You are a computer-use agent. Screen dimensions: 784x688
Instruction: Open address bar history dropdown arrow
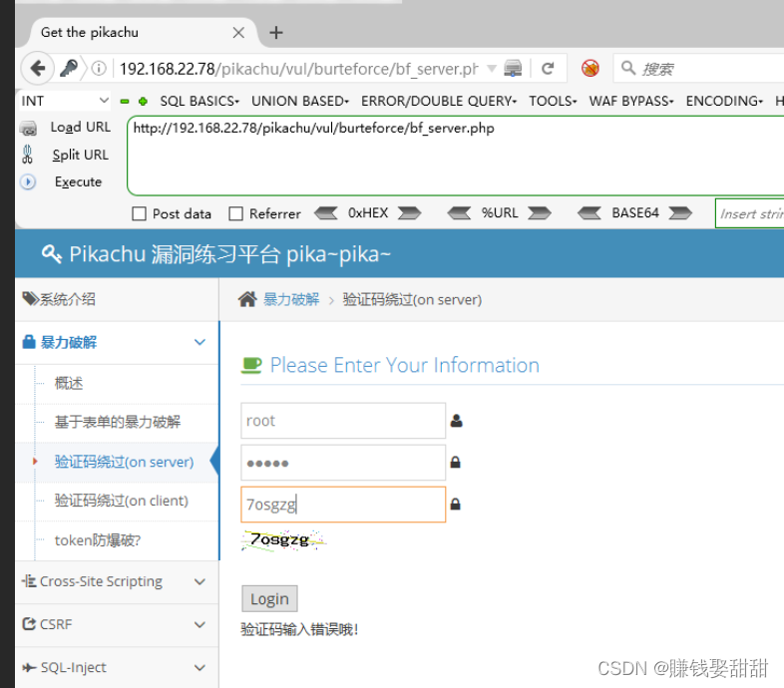pyautogui.click(x=492, y=68)
